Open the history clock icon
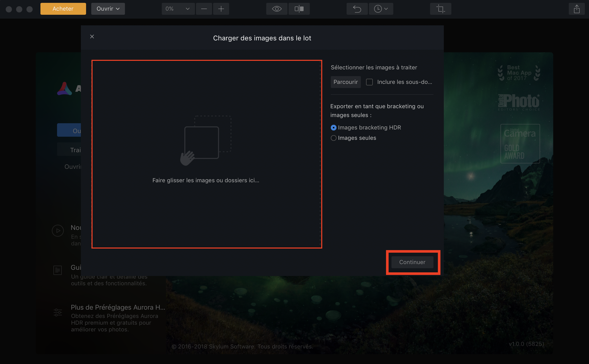Viewport: 589px width, 364px height. [x=378, y=9]
